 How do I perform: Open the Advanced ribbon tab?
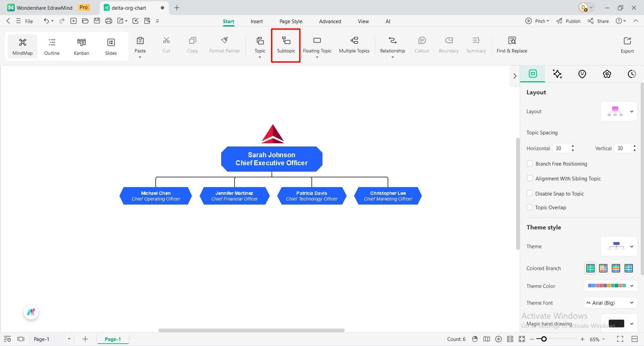tap(330, 21)
